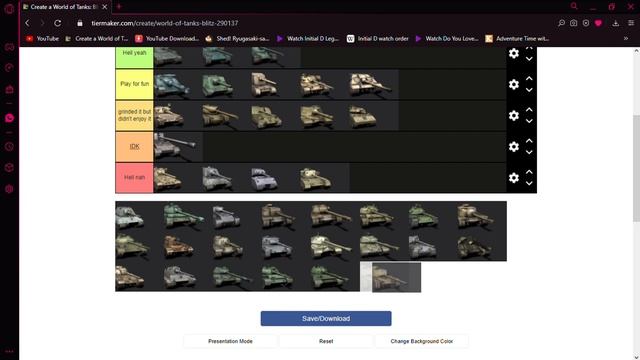
Task: Open Watch Initial D Leg bookmark
Action: click(308, 38)
